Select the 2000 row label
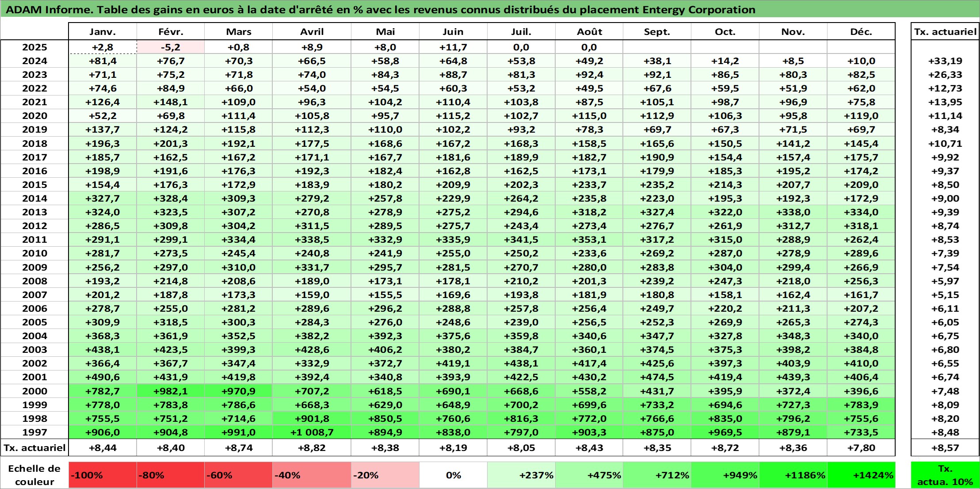 point(34,391)
